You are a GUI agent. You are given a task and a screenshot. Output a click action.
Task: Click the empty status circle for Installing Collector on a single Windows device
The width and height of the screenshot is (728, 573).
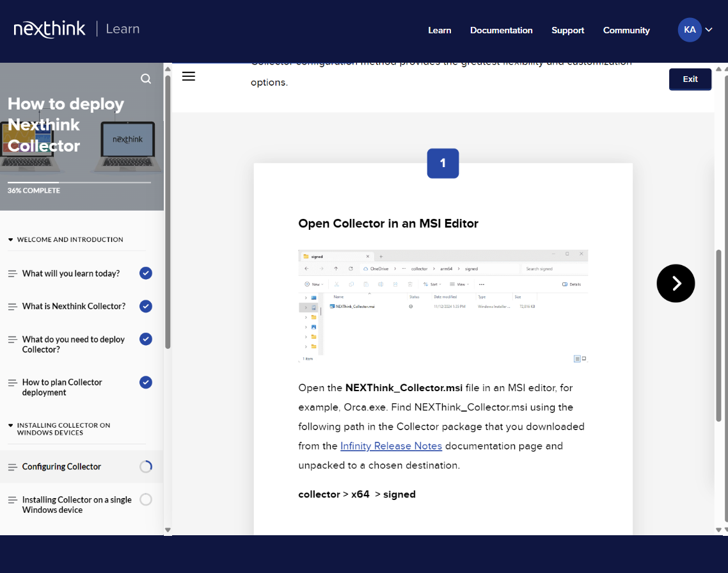[x=146, y=499]
